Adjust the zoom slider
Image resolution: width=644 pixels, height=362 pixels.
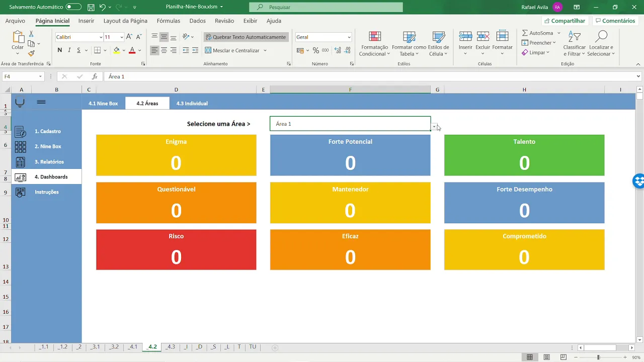click(x=598, y=357)
